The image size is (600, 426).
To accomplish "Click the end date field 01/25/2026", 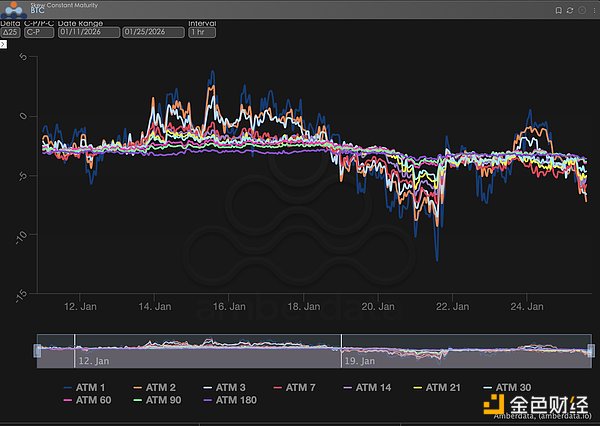I will click(x=153, y=32).
